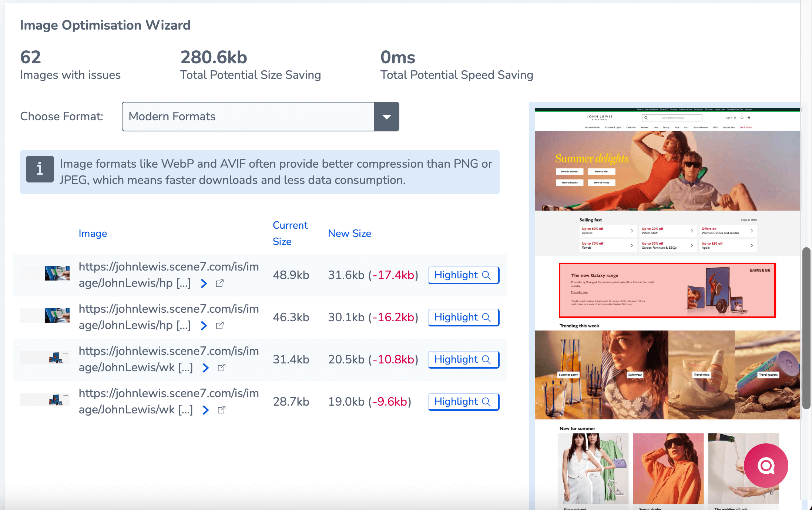Screen dimensions: 812x510
Task: Click New-in Men button in preview
Action: (x=601, y=171)
